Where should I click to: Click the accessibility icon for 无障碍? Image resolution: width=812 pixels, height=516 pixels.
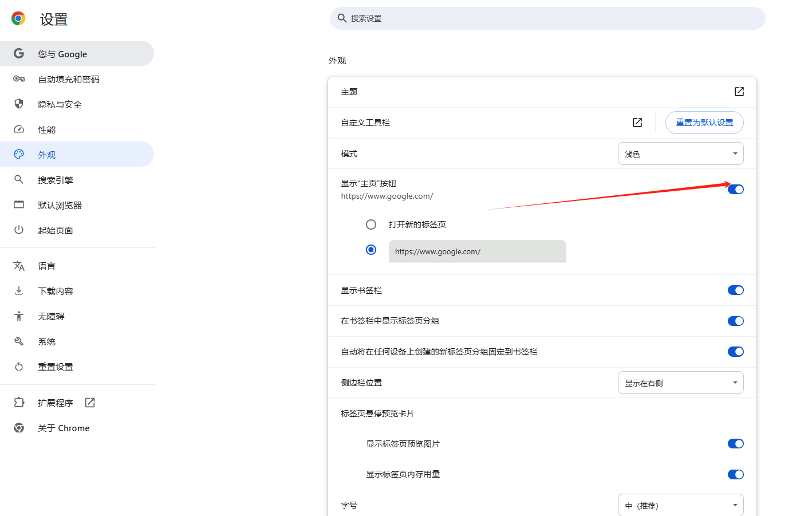[x=19, y=316]
